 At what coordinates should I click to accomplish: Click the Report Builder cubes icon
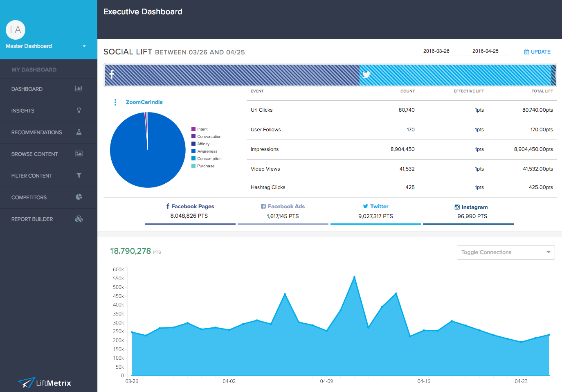79,219
